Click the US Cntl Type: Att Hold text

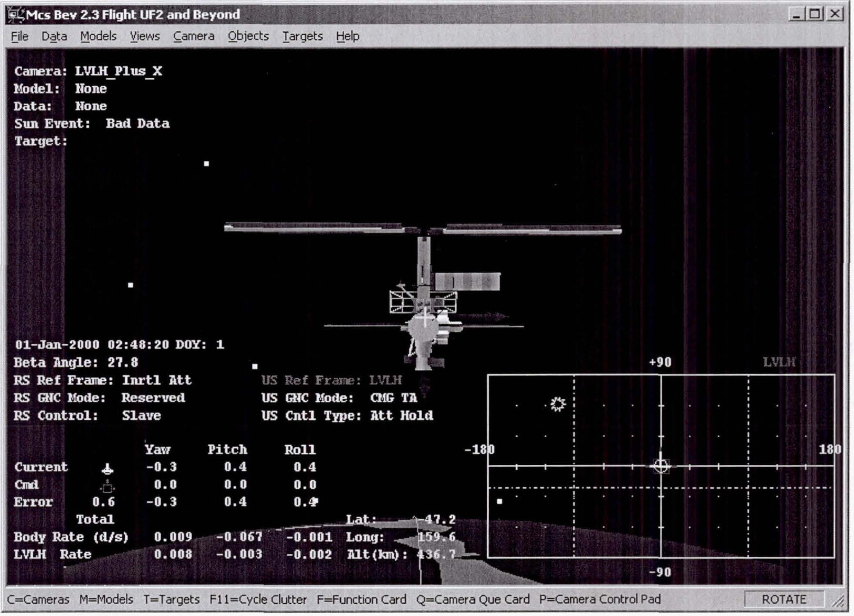347,416
